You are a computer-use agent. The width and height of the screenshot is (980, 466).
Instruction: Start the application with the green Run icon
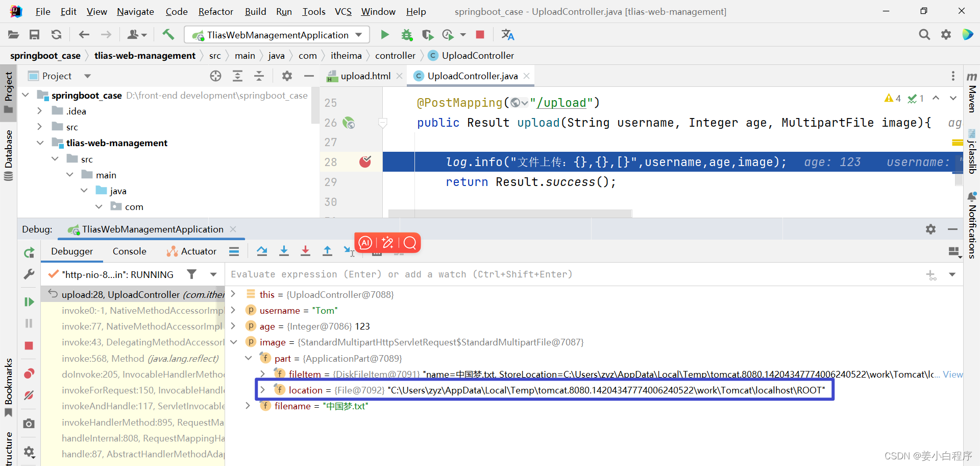coord(385,34)
